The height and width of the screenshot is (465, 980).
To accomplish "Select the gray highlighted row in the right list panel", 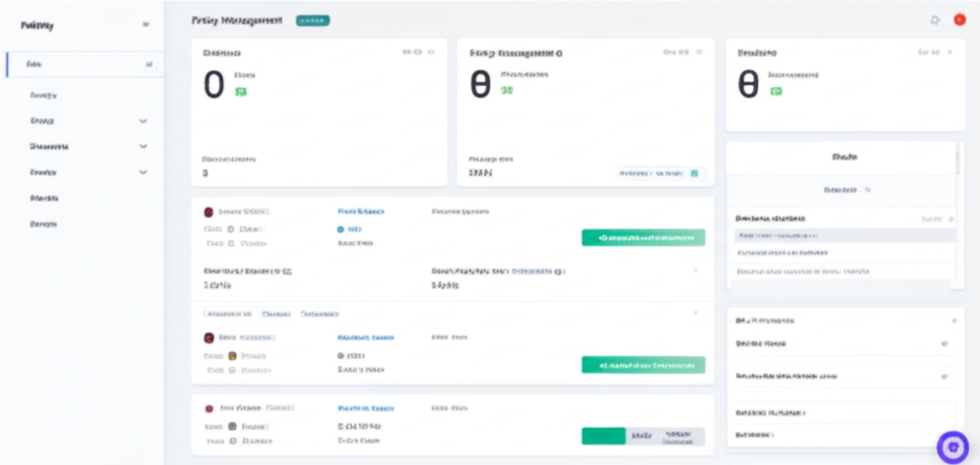I will (844, 235).
